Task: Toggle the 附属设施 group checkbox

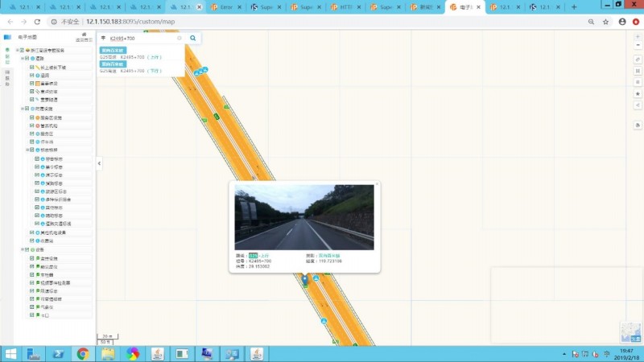Action: coord(27,109)
